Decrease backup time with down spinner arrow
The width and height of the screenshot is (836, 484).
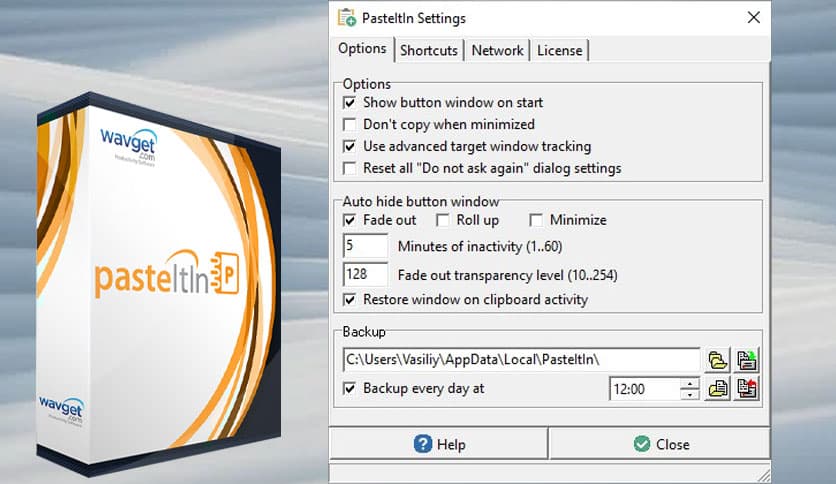coord(690,395)
